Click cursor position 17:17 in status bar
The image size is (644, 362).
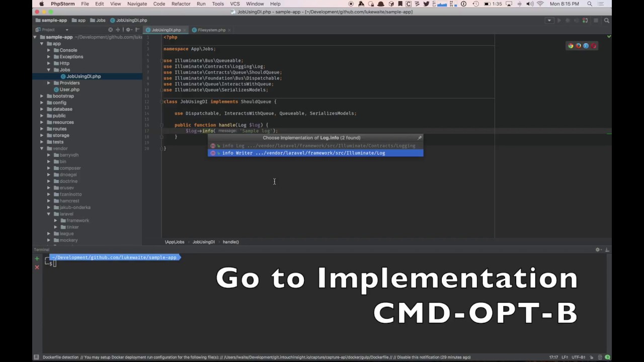[553, 357]
